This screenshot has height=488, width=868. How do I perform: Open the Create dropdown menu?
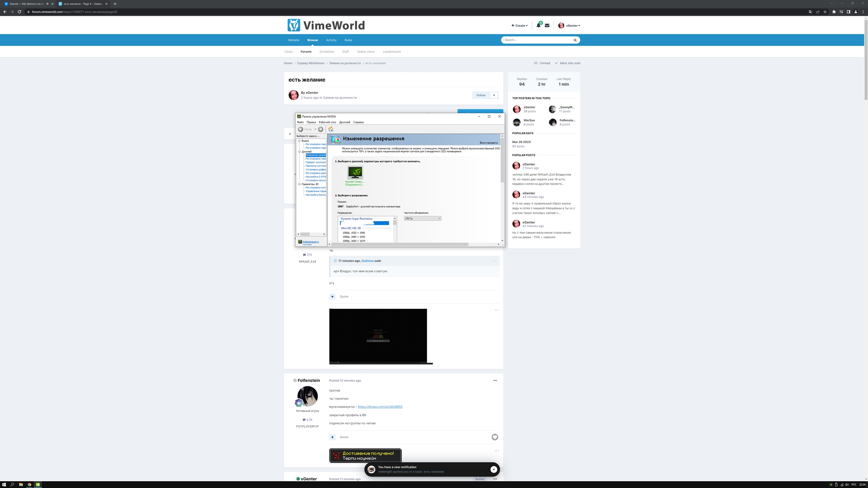pos(519,26)
